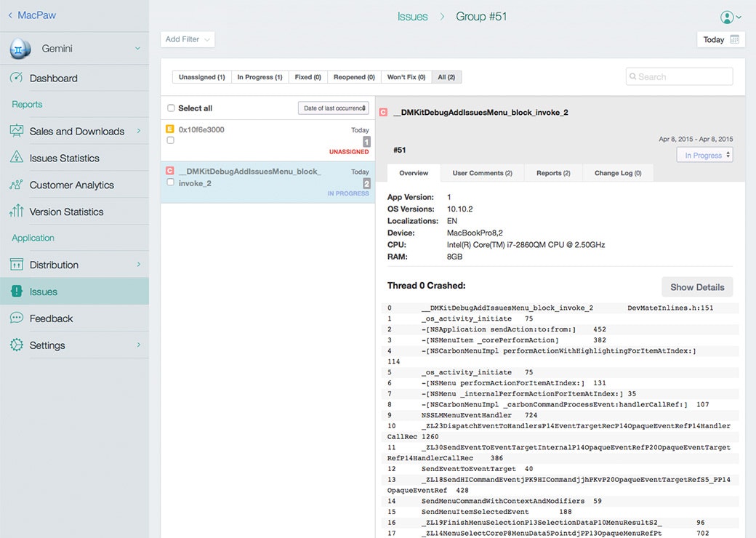Expand the Settings chevron
The image size is (756, 538).
point(139,345)
